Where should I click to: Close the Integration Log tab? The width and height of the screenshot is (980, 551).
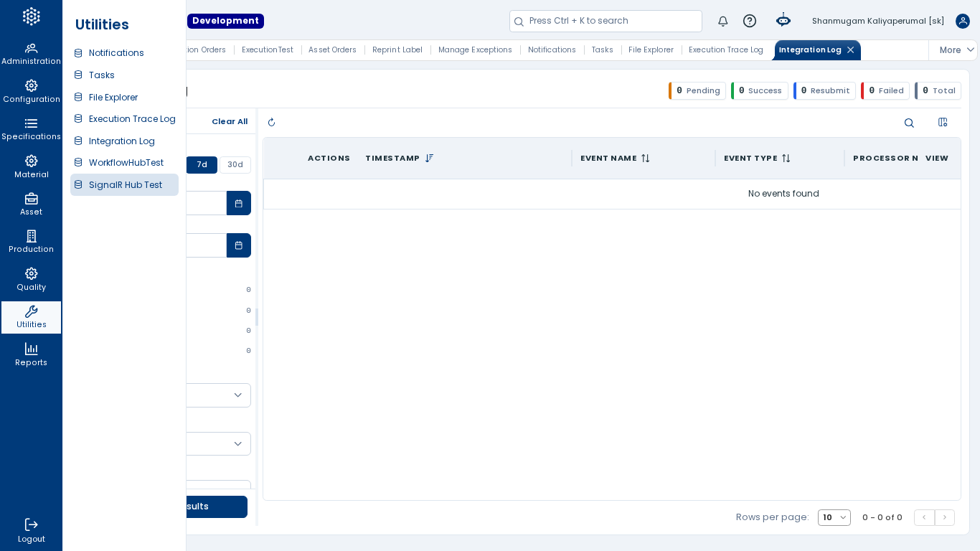851,50
